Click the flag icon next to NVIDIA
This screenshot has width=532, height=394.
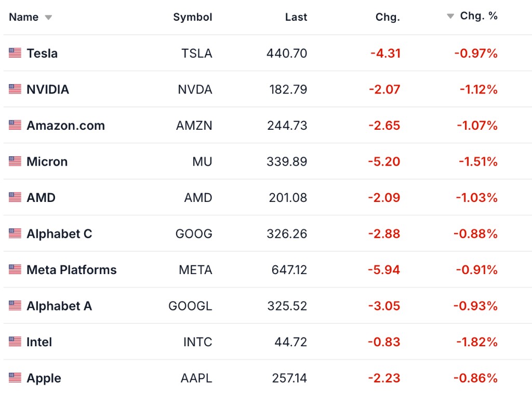[15, 89]
